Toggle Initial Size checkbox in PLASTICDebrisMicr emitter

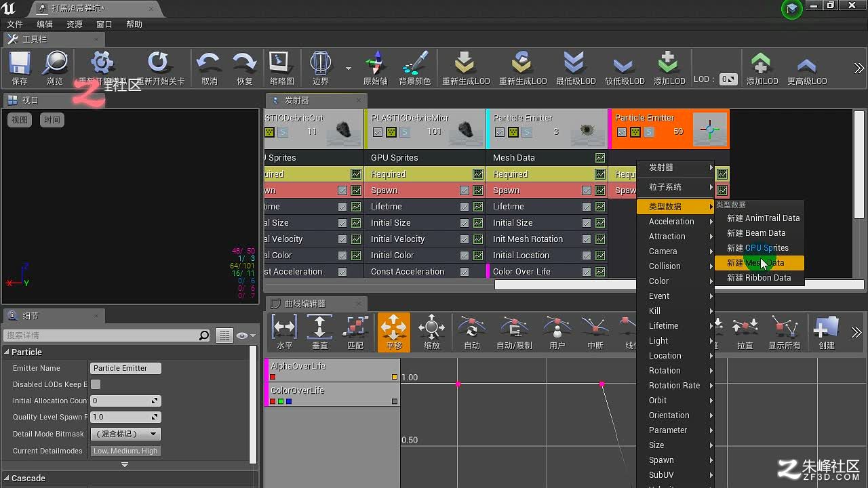click(x=465, y=223)
